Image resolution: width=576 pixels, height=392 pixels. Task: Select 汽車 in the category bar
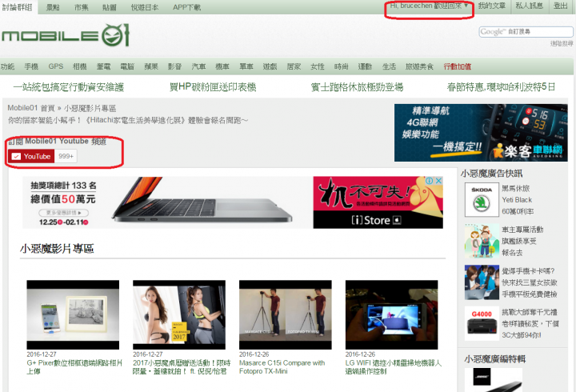pyautogui.click(x=198, y=66)
